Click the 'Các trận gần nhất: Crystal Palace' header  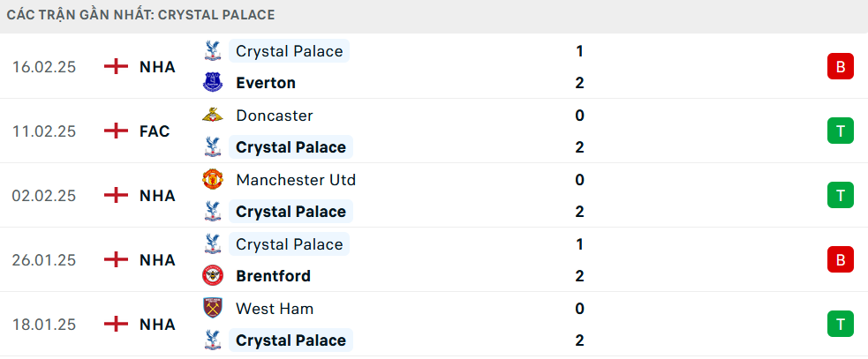click(x=140, y=15)
